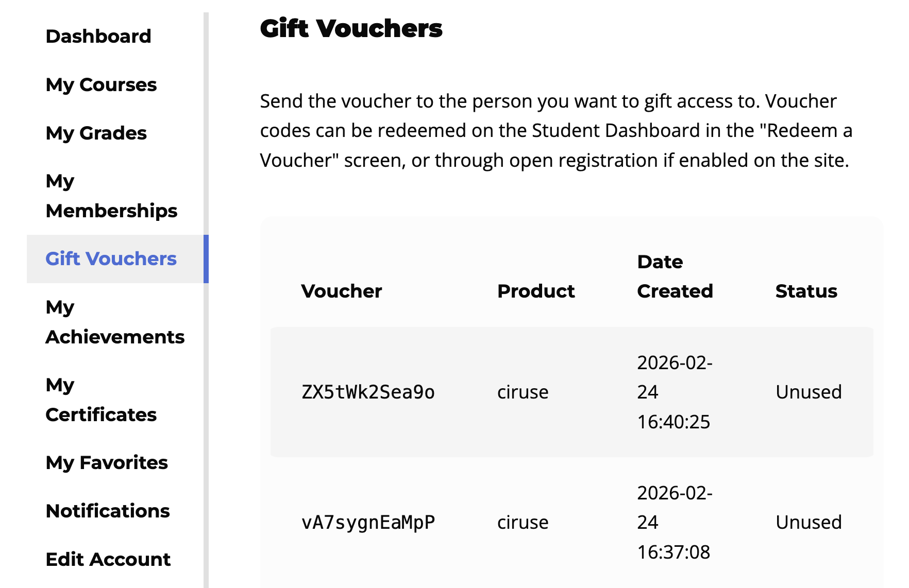Open Edit Account settings
Screen dimensions: 909x588
pos(108,560)
